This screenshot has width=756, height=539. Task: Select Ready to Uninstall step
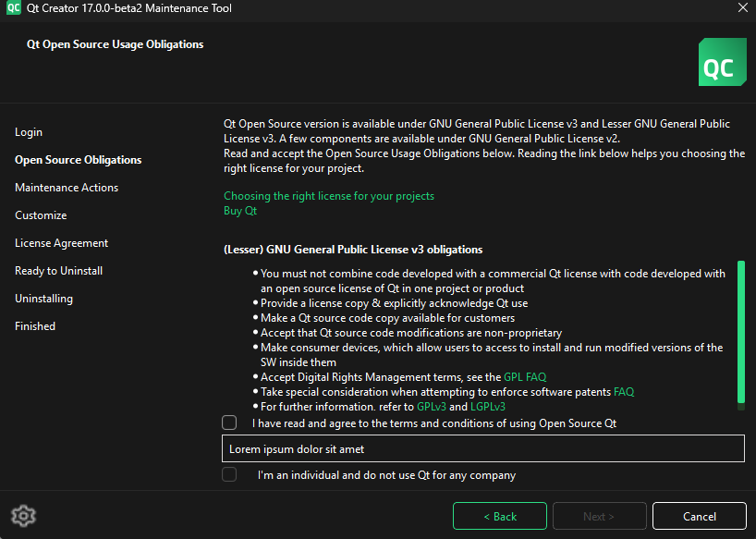click(59, 271)
